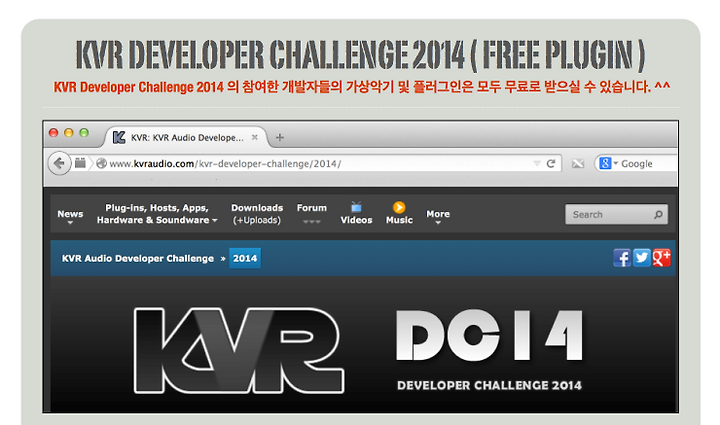
Task: Click the bookmarks icon beside back button
Action: pos(80,163)
